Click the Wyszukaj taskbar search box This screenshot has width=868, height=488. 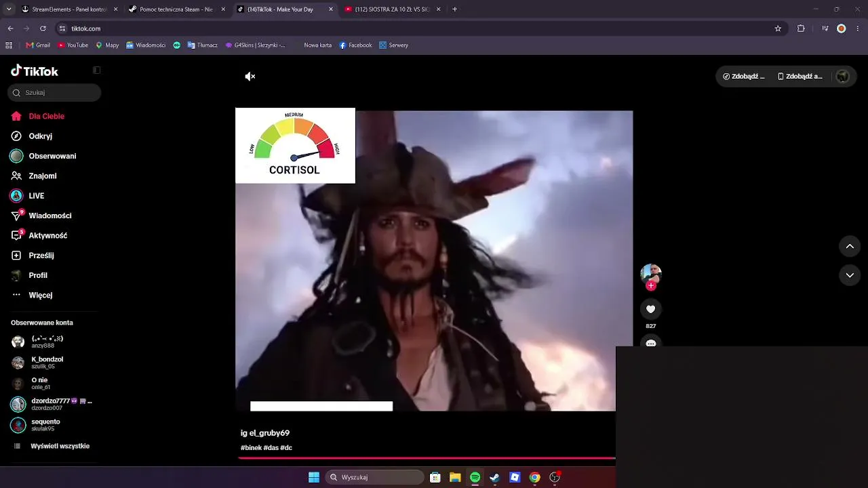(x=375, y=477)
